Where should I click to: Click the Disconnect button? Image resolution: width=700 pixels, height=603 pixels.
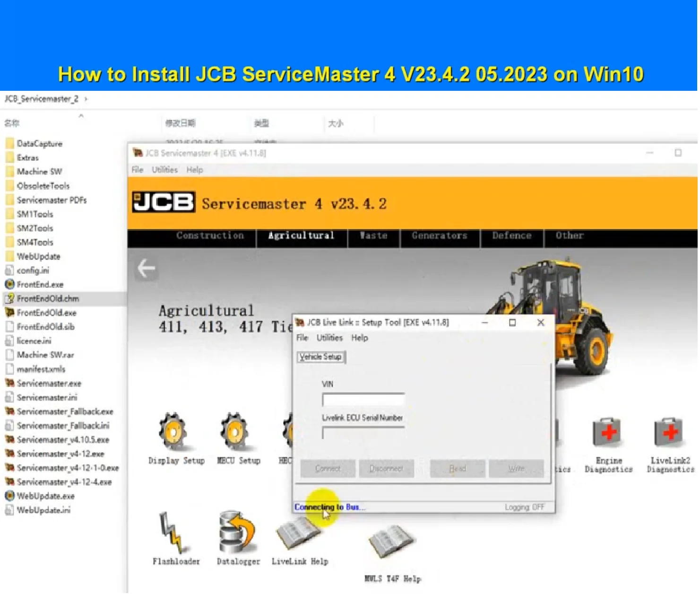387,470
